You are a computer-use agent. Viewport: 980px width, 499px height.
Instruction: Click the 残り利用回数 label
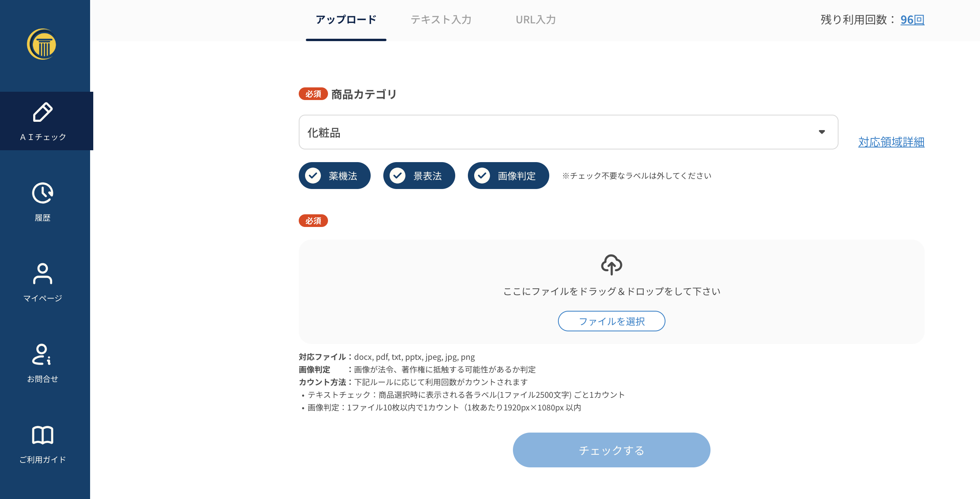click(858, 20)
